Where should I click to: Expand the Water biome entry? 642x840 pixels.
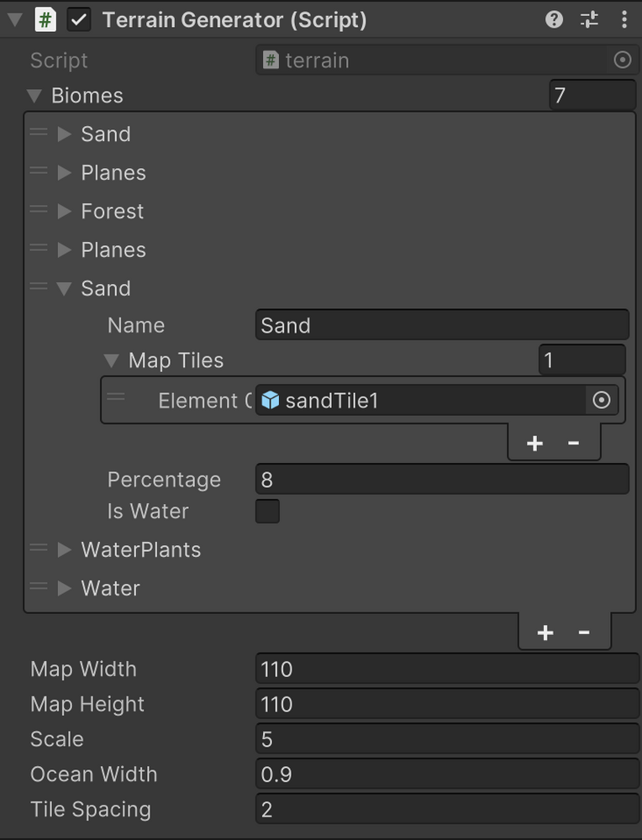click(x=63, y=588)
